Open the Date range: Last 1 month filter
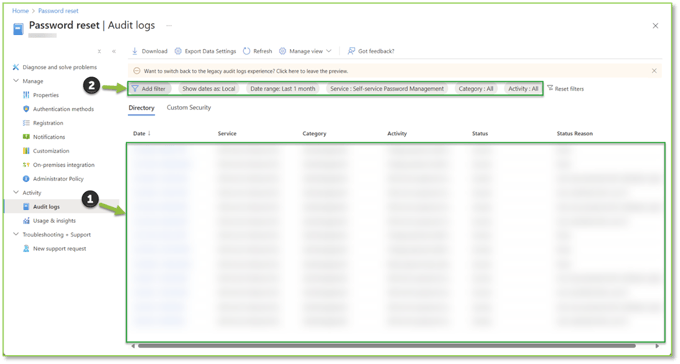 (x=283, y=89)
